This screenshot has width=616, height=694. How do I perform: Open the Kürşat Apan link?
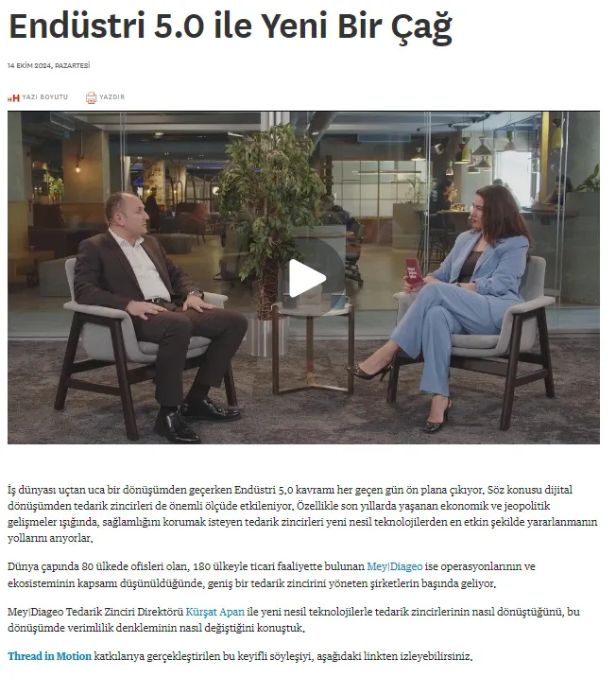(x=214, y=612)
